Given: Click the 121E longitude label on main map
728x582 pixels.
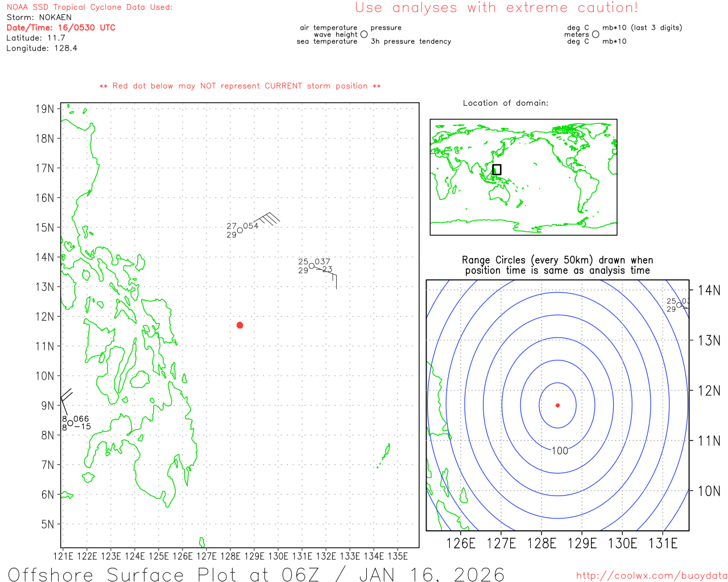Looking at the screenshot, I should tap(63, 556).
